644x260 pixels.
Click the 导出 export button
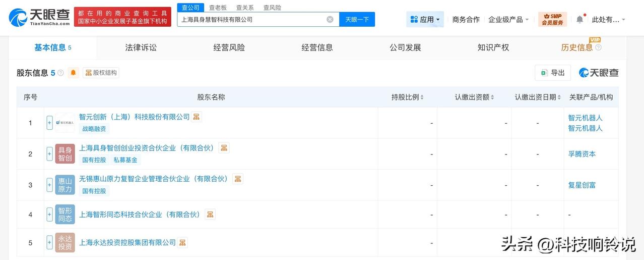553,73
